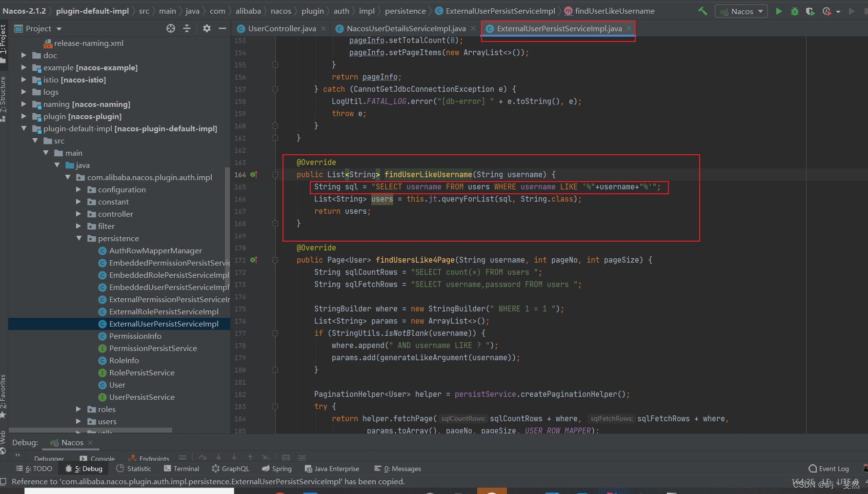Toggle the 2: Favorites side tool button
Image resolution: width=868 pixels, height=494 pixels.
click(x=3, y=395)
